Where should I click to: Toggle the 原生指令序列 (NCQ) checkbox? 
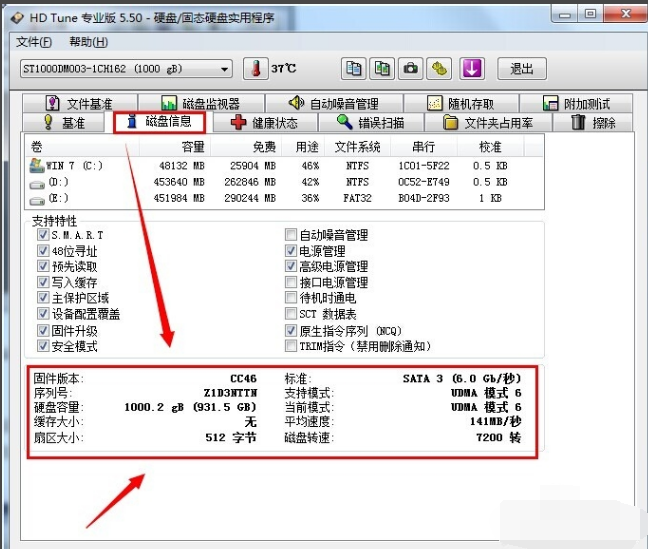tap(291, 330)
